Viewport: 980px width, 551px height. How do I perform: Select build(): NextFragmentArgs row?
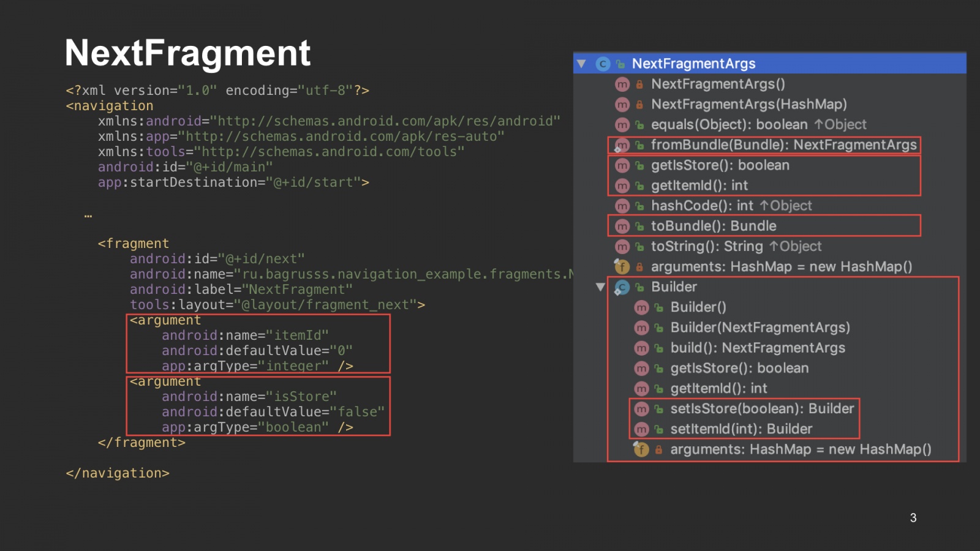click(770, 348)
